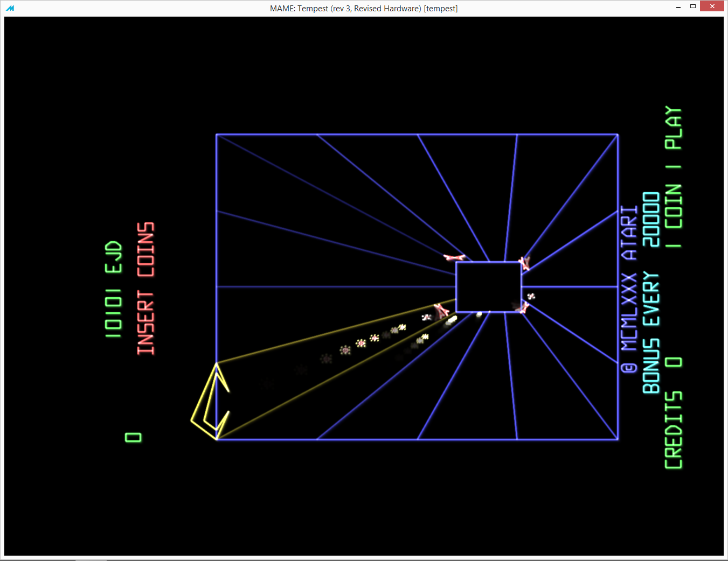728x561 pixels.
Task: Click the large outer blue frame's top-right corner
Action: tap(618, 135)
